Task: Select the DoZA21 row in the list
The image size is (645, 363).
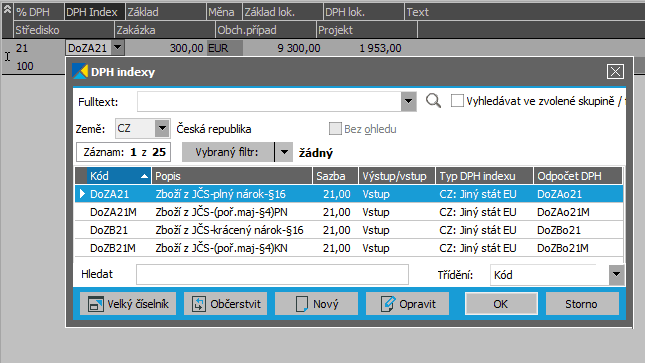Action: [x=349, y=194]
